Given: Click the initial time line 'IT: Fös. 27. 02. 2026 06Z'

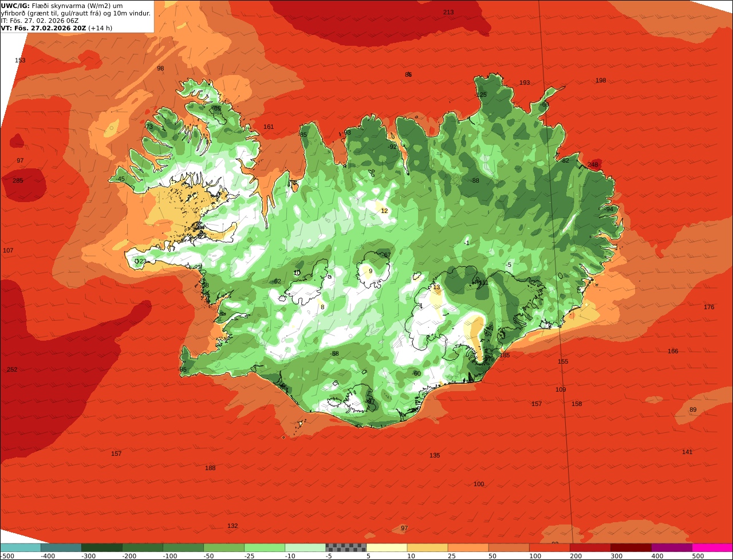Looking at the screenshot, I should (40, 20).
